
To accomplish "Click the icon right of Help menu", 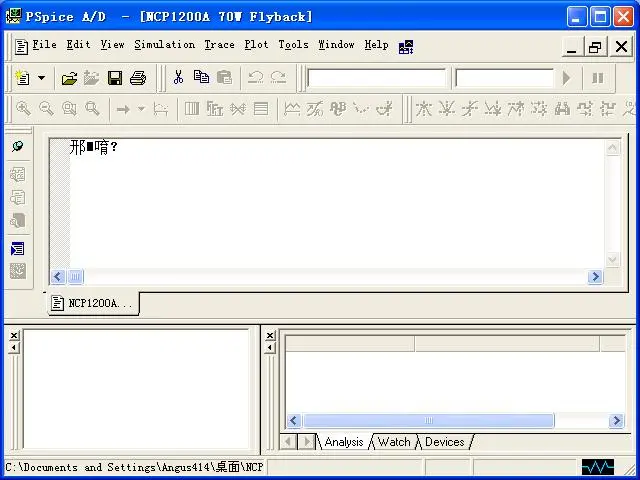I will [406, 47].
